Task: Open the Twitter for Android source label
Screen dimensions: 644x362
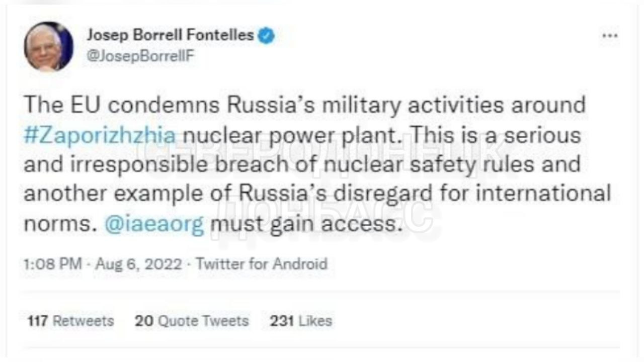Action: [x=261, y=264]
